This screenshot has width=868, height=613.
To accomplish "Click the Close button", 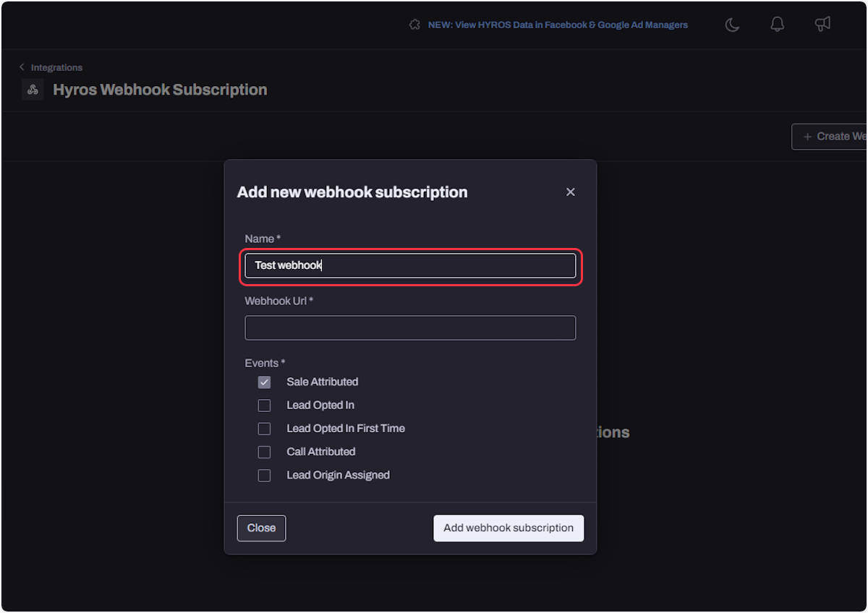I will pyautogui.click(x=261, y=528).
